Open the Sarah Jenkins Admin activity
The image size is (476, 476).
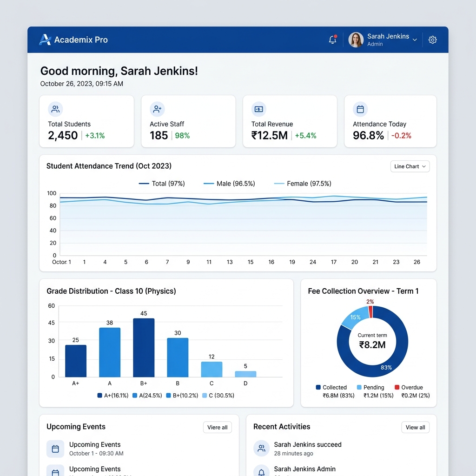[x=305, y=469]
